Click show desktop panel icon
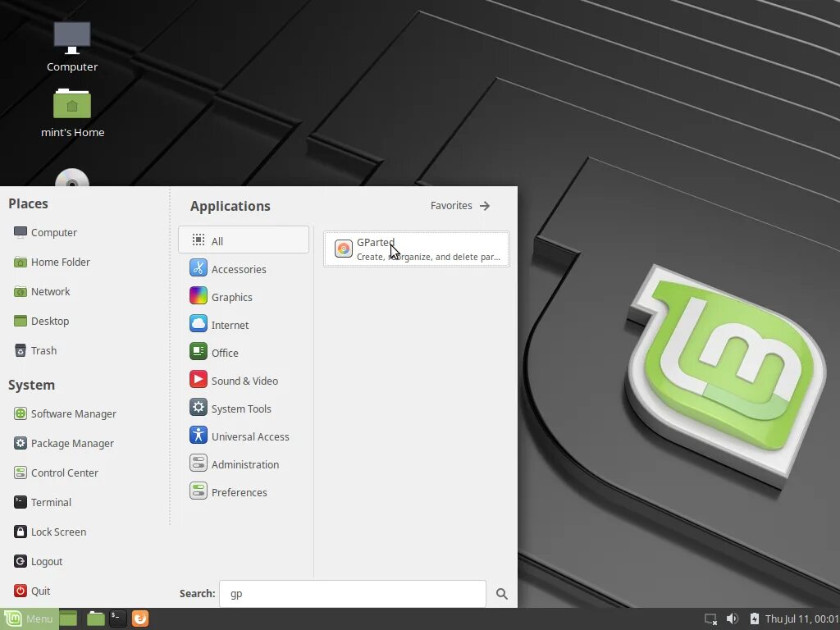This screenshot has height=630, width=840. pos(68,619)
